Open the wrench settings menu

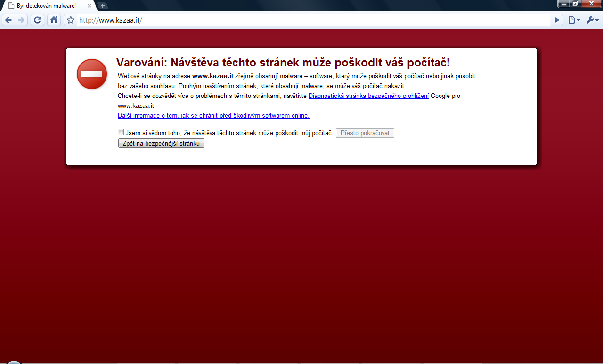click(592, 20)
